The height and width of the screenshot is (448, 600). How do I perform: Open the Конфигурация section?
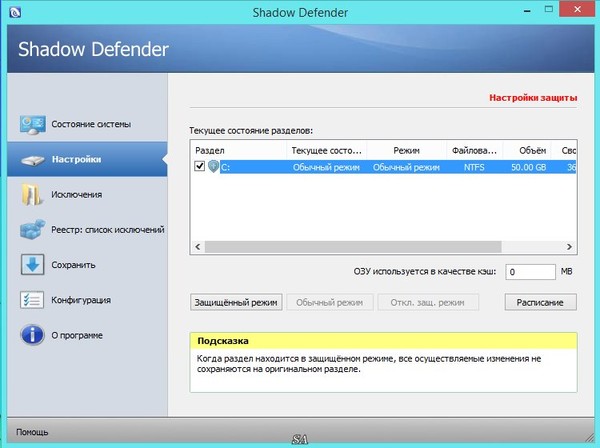[x=87, y=300]
